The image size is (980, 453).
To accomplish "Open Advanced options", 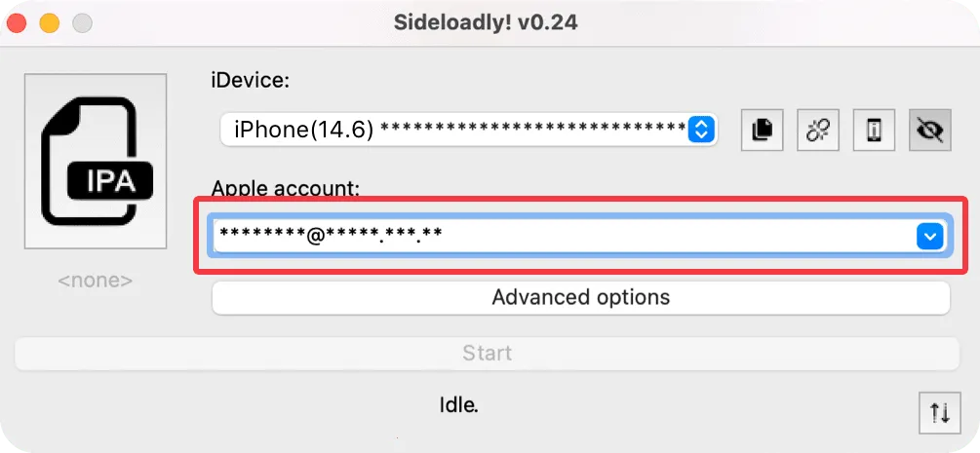I will (580, 297).
